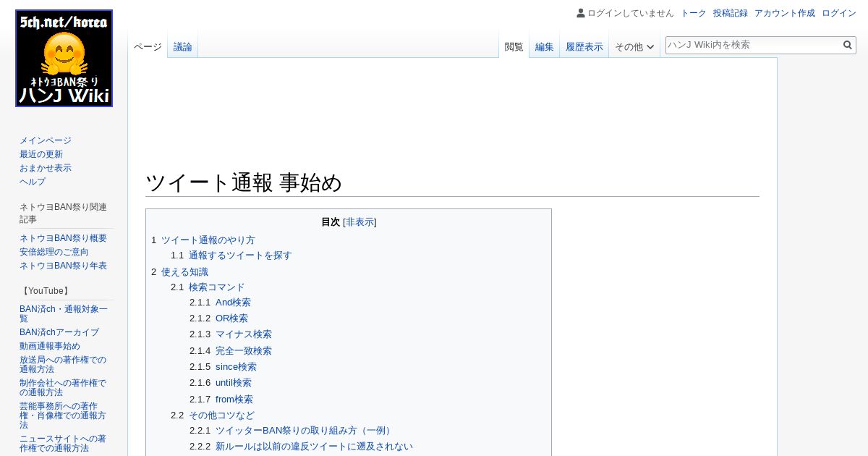Open 制作会社への著作権での通報方法 link

pos(63,387)
